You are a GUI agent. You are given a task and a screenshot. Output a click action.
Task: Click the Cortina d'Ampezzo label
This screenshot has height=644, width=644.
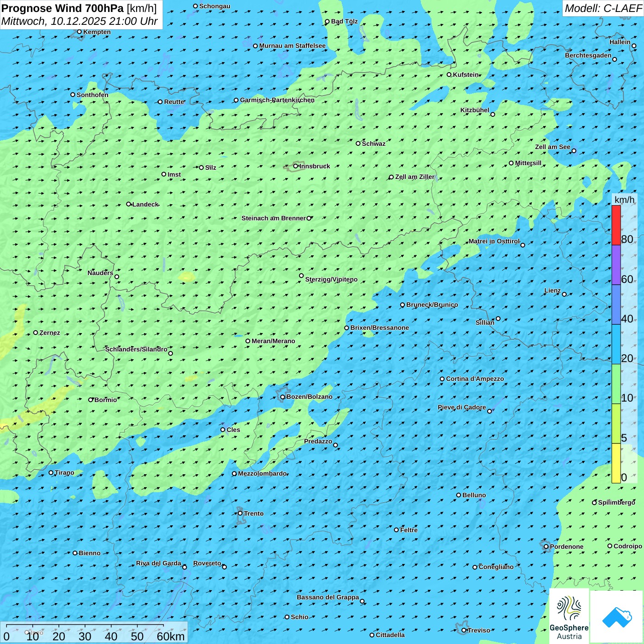coord(475,379)
